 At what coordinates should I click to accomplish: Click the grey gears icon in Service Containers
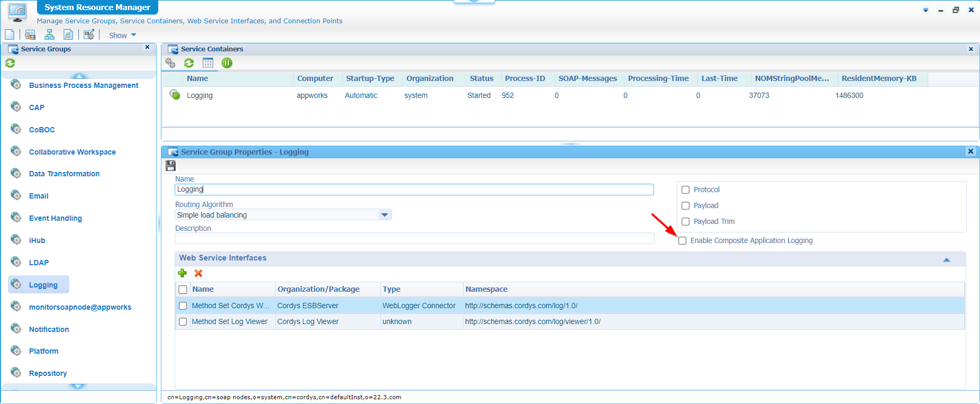click(x=170, y=63)
